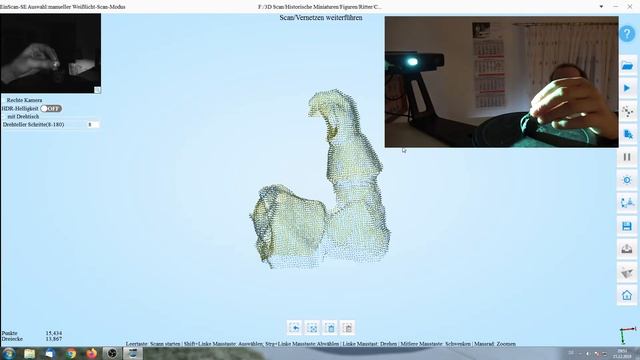Click the webcam video overlay
The image size is (640, 360).
pyautogui.click(x=501, y=82)
